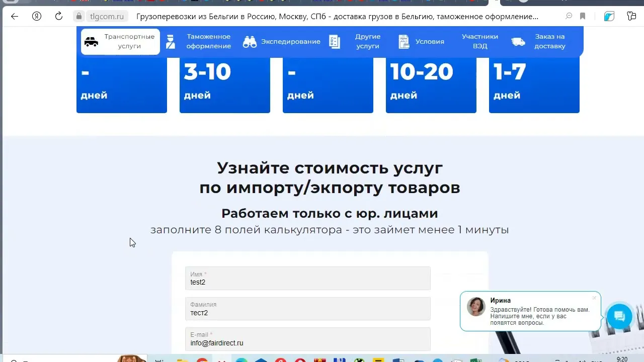Click the 10-20 дней card
644x362 pixels.
coord(431,85)
